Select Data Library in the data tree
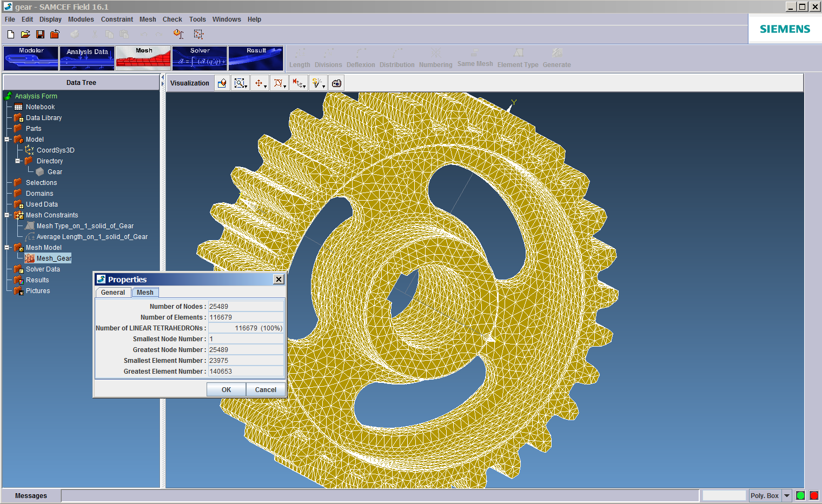Viewport: 822px width, 504px height. coord(44,118)
